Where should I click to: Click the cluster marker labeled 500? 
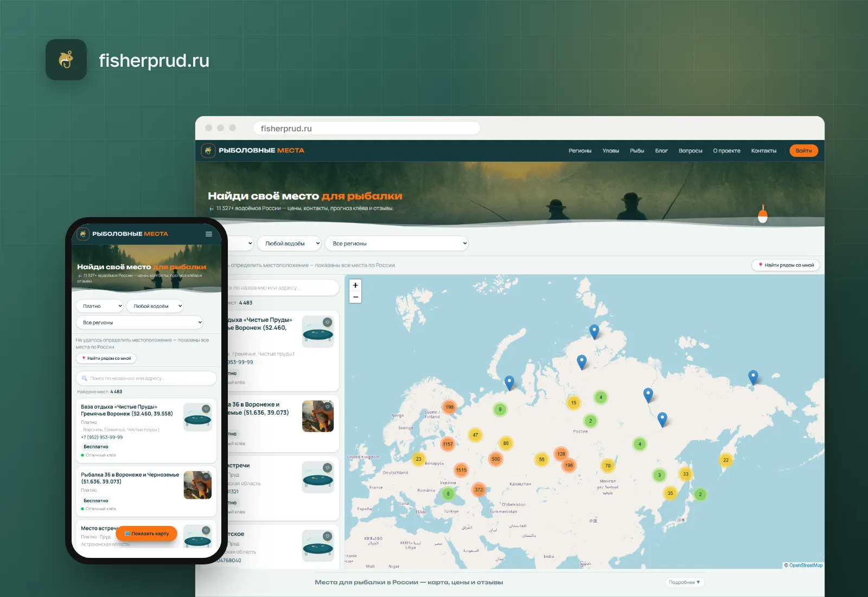[x=496, y=459]
